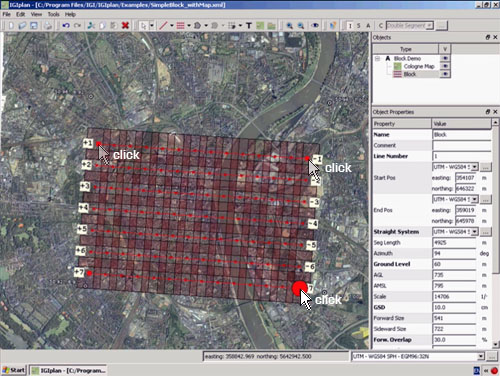Click the undo arrow icon
The width and height of the screenshot is (500, 376).
click(x=66, y=25)
